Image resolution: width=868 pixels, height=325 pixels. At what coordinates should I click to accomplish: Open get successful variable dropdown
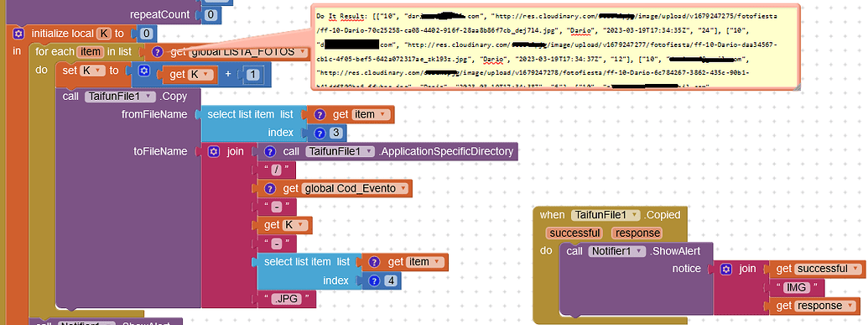point(828,269)
